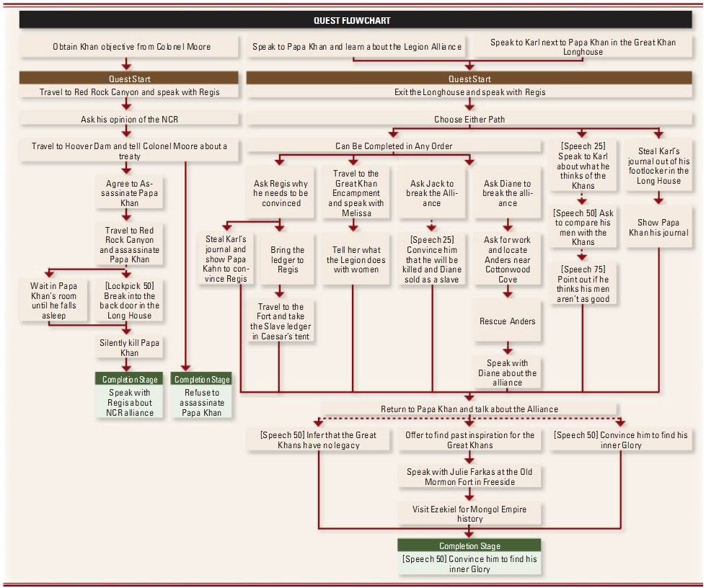706x588 pixels.
Task: Click 'Return to Papa Khan and talk about the Alliance'
Action: click(469, 409)
